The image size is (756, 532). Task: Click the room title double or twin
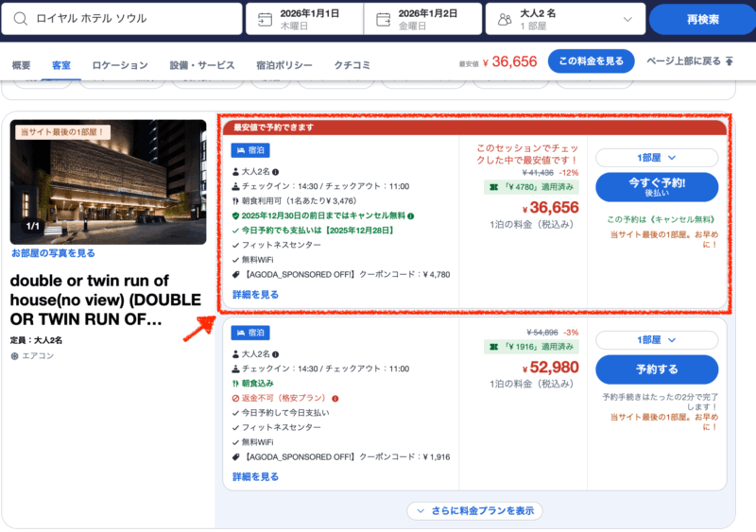click(106, 300)
